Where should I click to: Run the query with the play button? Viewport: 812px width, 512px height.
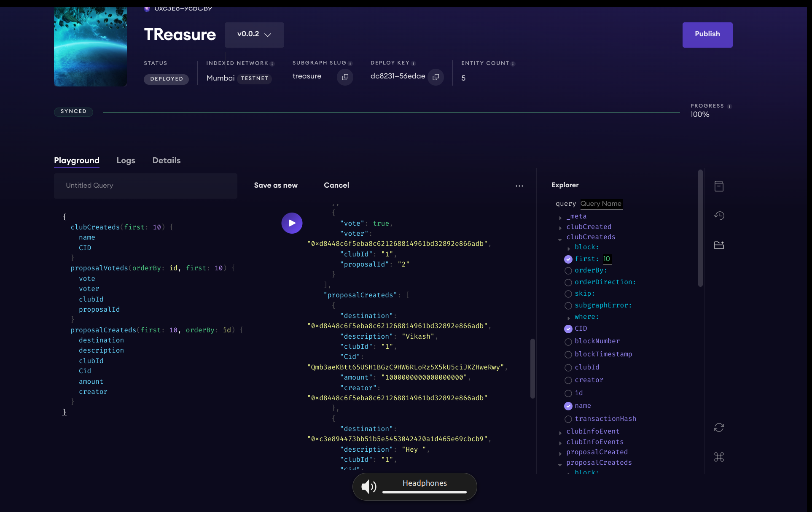coord(292,223)
